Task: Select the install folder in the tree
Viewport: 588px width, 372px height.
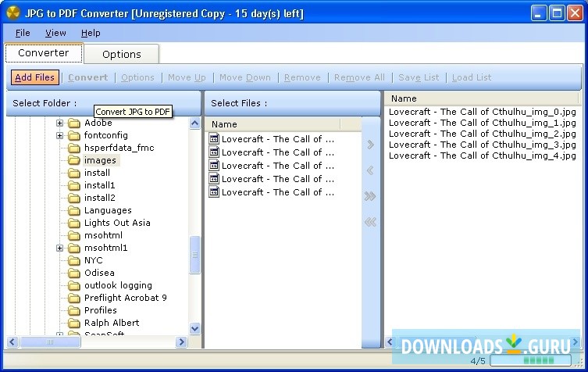Action: (97, 173)
